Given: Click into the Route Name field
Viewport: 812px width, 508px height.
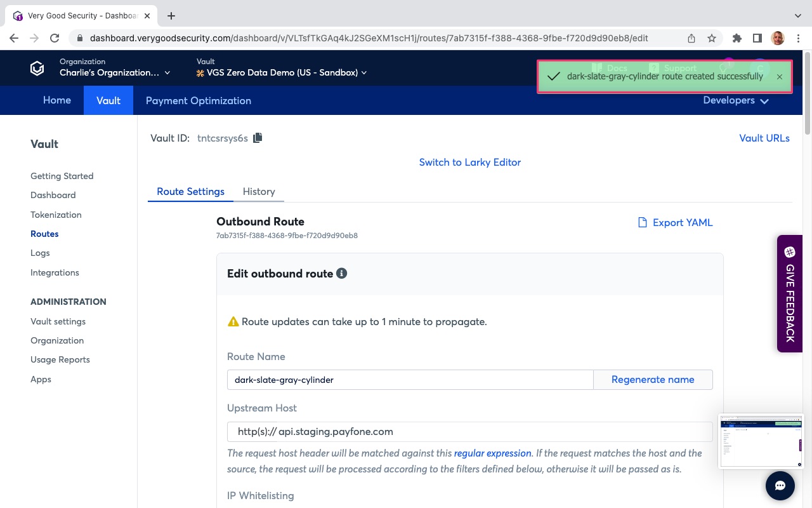Looking at the screenshot, I should (x=410, y=380).
